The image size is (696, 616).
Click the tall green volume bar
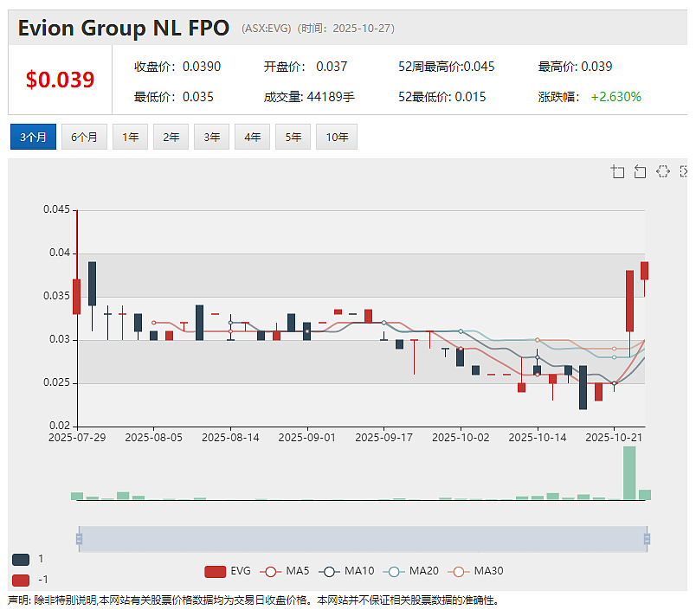click(629, 472)
